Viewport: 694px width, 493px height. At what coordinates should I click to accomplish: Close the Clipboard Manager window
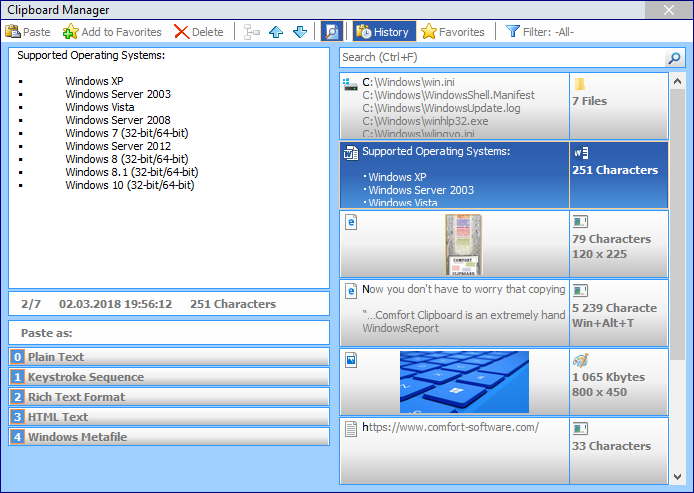(x=669, y=10)
